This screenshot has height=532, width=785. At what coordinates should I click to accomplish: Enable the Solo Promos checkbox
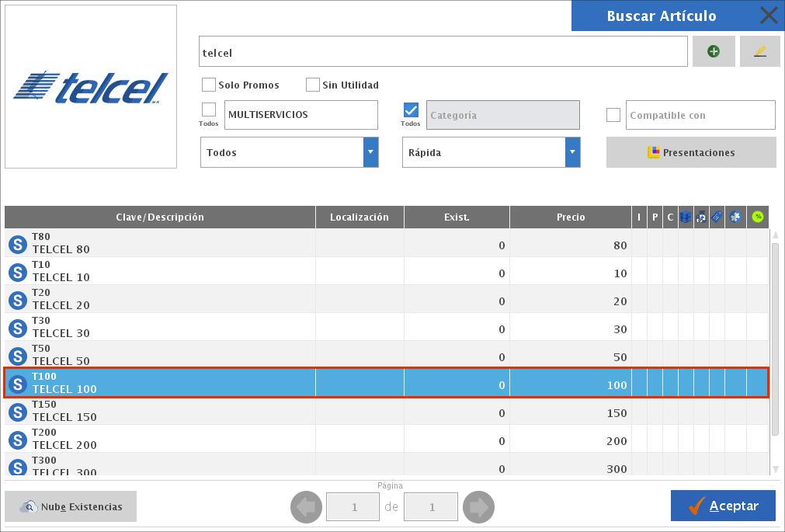pos(208,85)
